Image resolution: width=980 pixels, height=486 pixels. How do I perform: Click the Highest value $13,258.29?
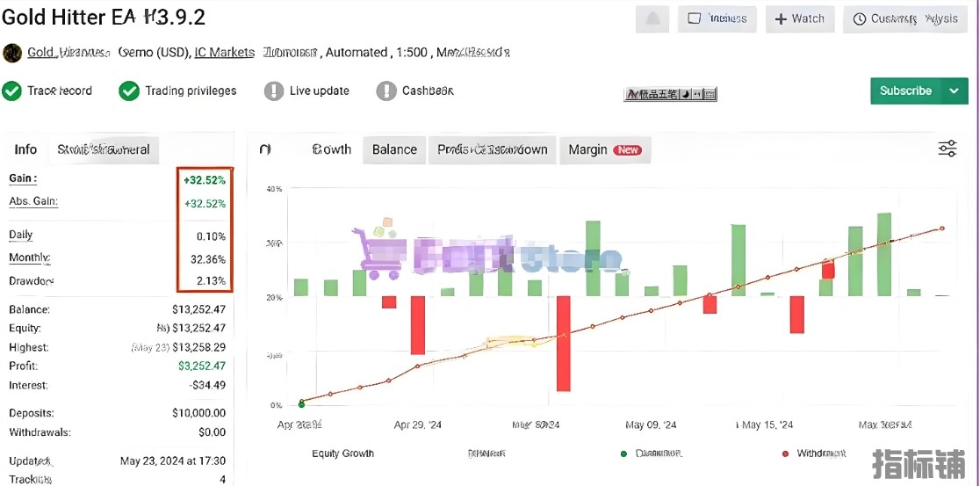198,347
